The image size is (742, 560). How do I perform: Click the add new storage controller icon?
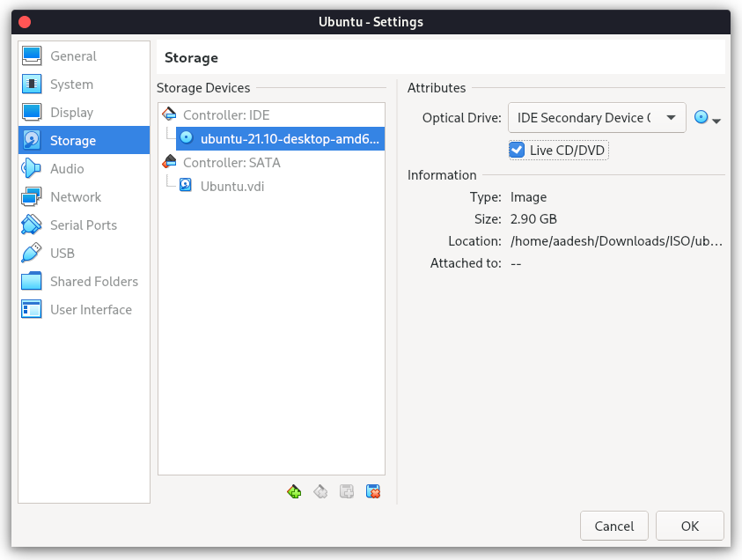tap(294, 491)
